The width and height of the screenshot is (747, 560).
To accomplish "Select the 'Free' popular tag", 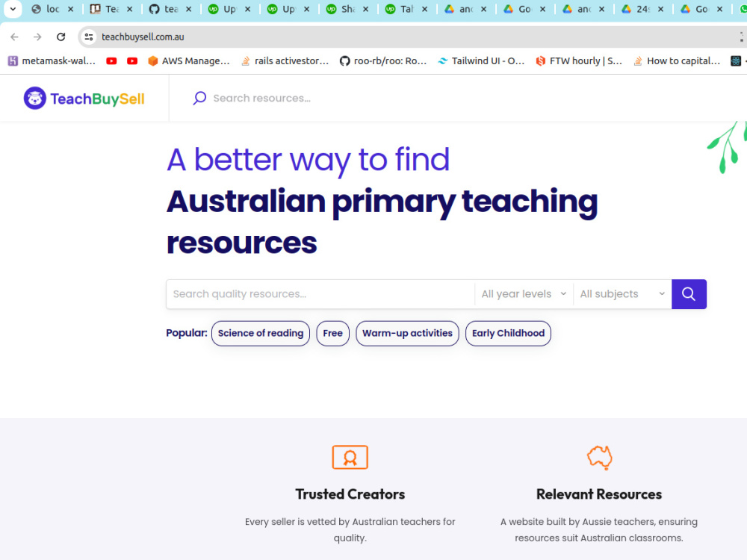I will pyautogui.click(x=332, y=333).
